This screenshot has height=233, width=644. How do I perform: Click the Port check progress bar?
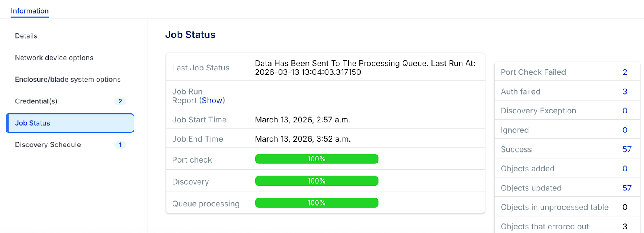[316, 159]
